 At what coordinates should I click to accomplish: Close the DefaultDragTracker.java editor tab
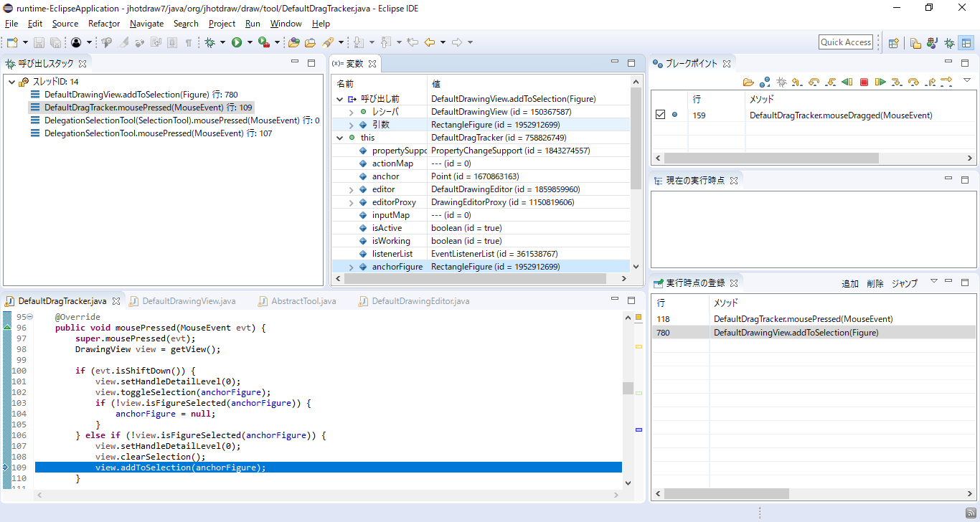[115, 301]
